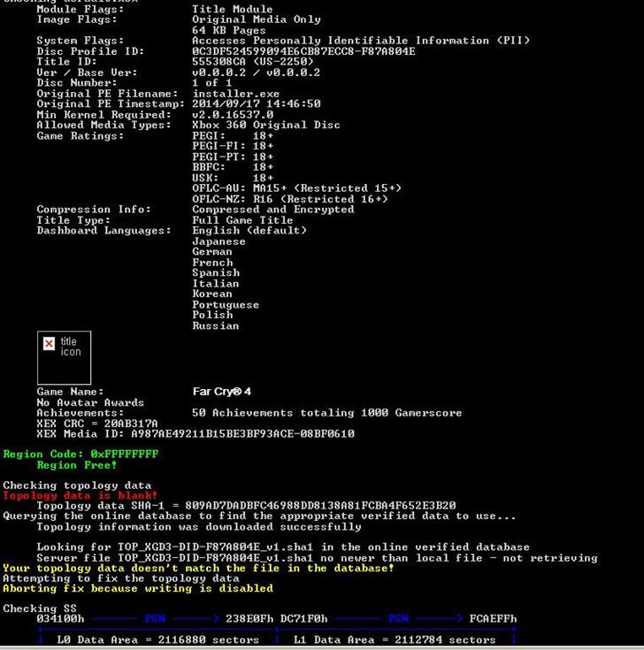Click the broken title icon placeholder

point(64,358)
